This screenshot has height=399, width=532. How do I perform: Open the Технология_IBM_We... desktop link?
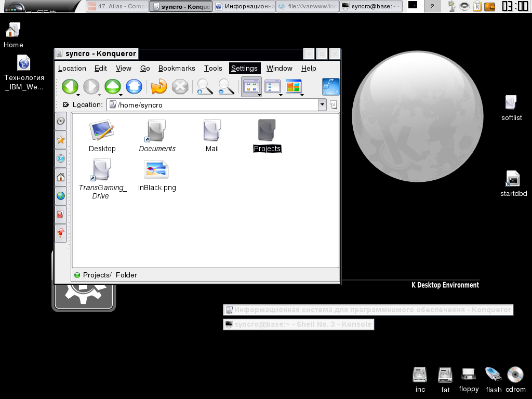[24, 73]
